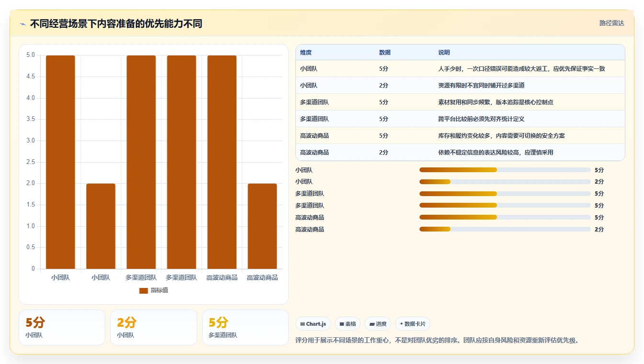644x364 pixels.
Task: Click the 2.5 tick on the chart Y-axis
Action: pos(31,162)
